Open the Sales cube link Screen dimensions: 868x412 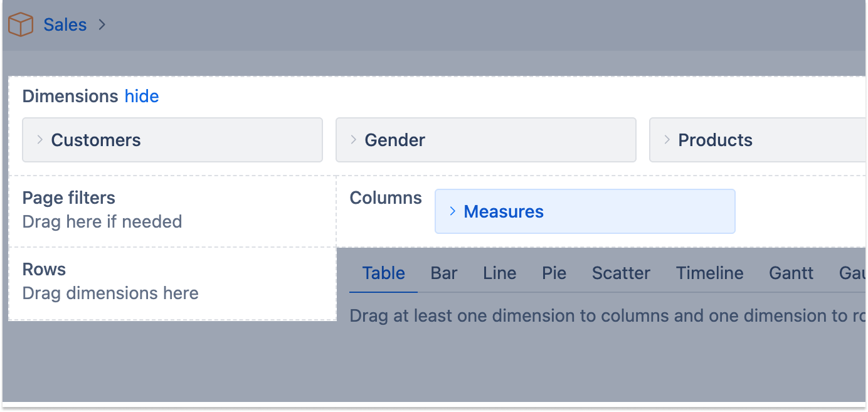coord(65,24)
